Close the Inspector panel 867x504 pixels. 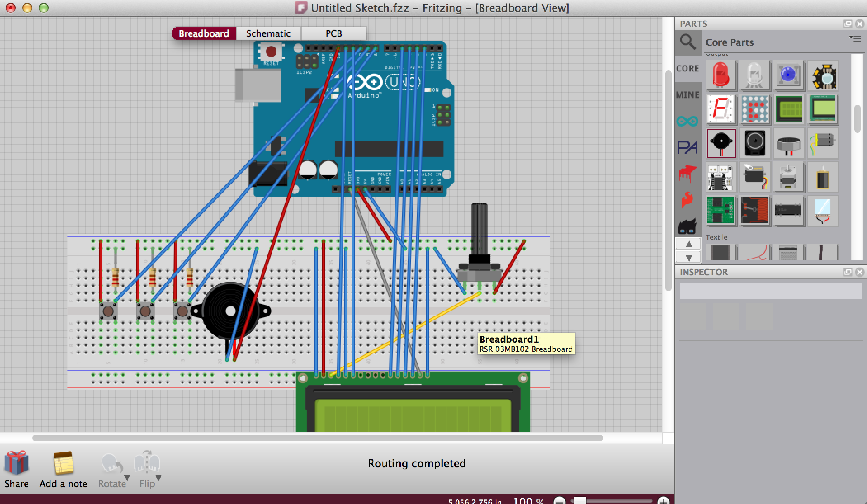(x=860, y=272)
